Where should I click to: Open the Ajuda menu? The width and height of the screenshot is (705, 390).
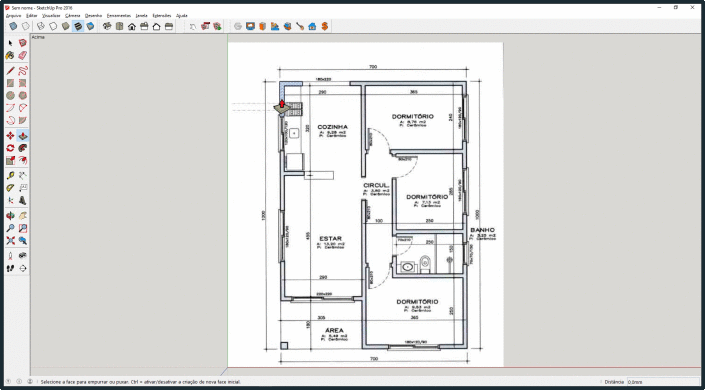[x=182, y=15]
